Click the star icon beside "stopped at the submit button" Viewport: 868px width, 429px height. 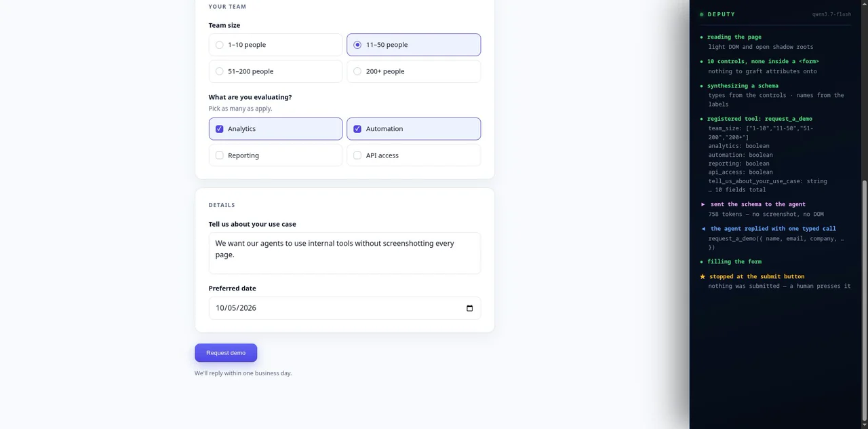703,276
